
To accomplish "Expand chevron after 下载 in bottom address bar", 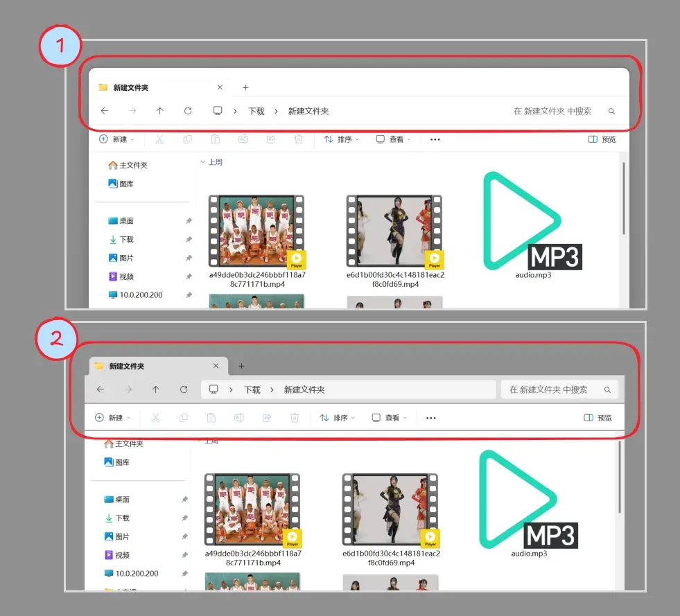I will click(272, 389).
